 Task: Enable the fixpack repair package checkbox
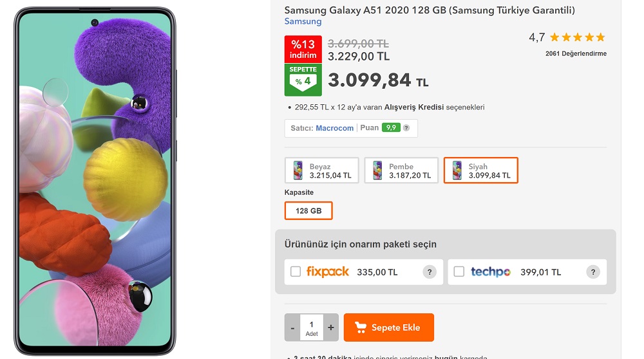coord(296,272)
